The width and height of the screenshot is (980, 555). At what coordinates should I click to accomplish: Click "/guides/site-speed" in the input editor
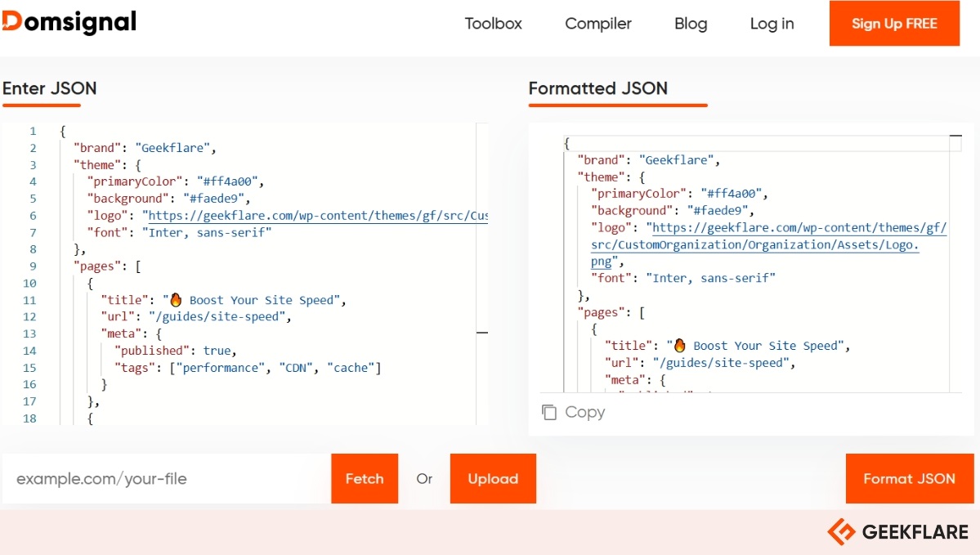point(217,317)
